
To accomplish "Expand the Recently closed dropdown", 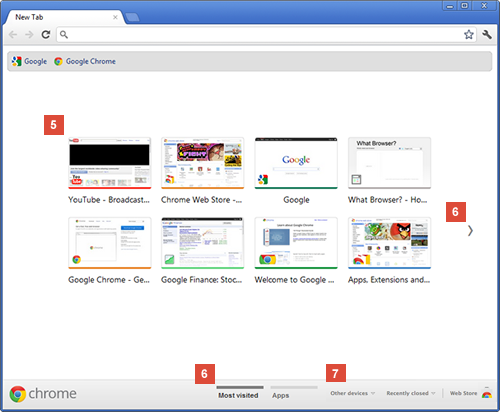I will point(411,393).
